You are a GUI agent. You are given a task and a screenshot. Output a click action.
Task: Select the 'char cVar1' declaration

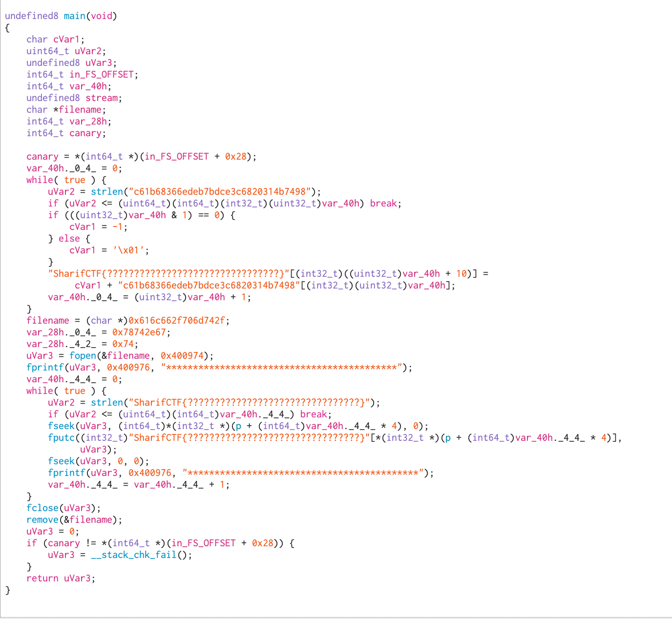[x=55, y=40]
